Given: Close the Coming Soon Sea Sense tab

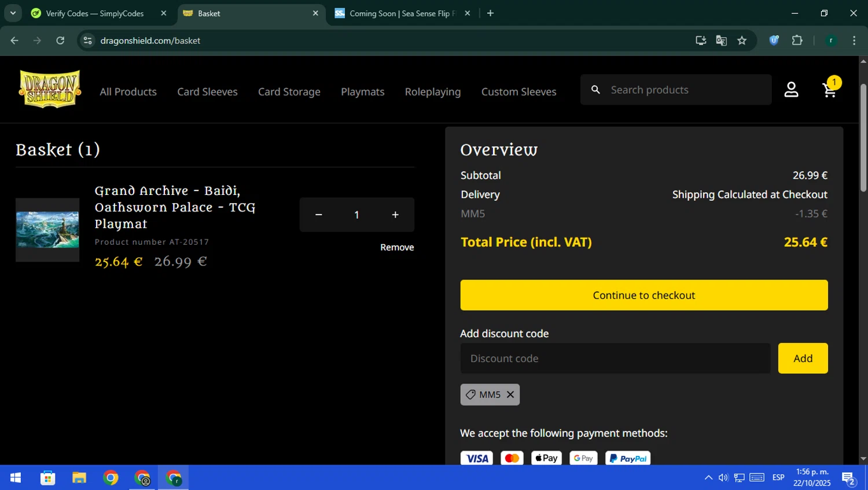Looking at the screenshot, I should (468, 13).
